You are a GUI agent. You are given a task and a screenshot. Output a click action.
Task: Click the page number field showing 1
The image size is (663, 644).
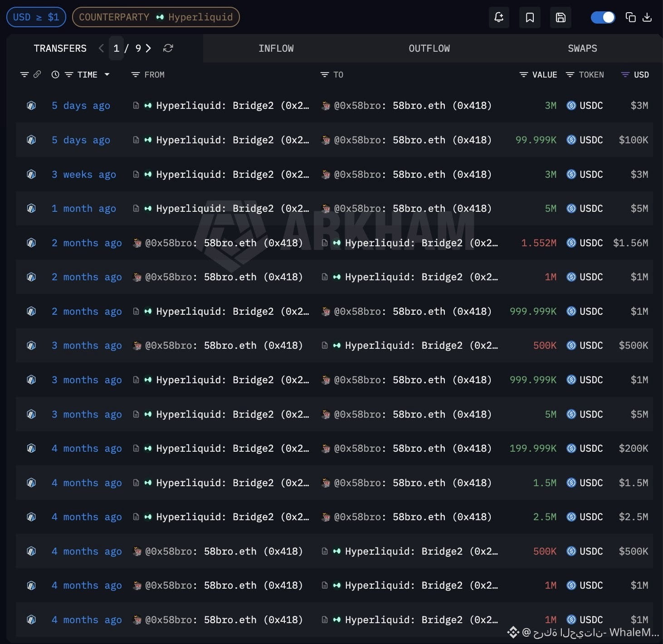click(116, 48)
